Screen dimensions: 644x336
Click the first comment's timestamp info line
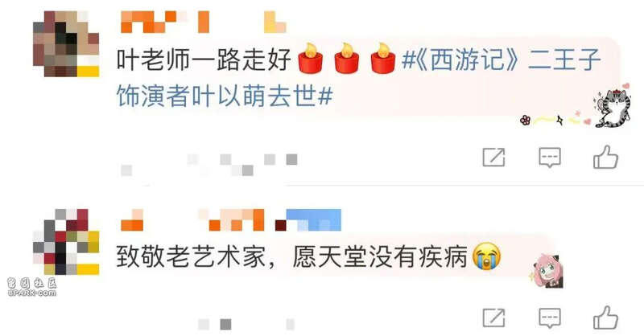pos(208,164)
